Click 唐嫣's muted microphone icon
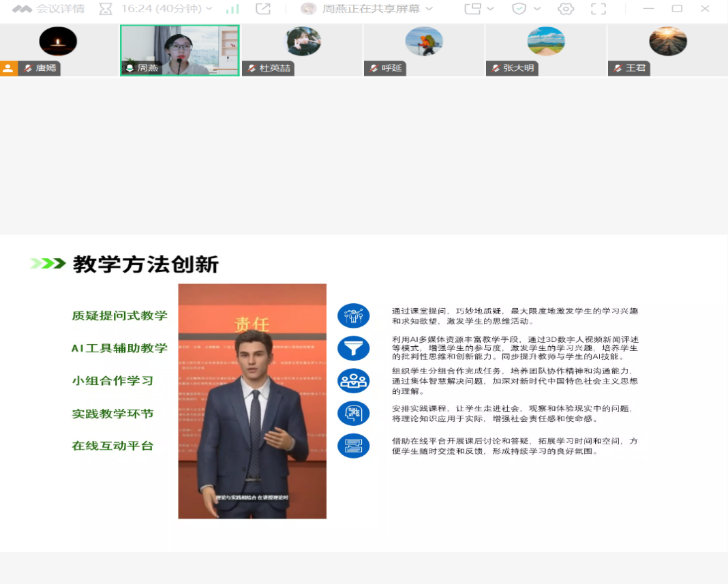 (28, 68)
